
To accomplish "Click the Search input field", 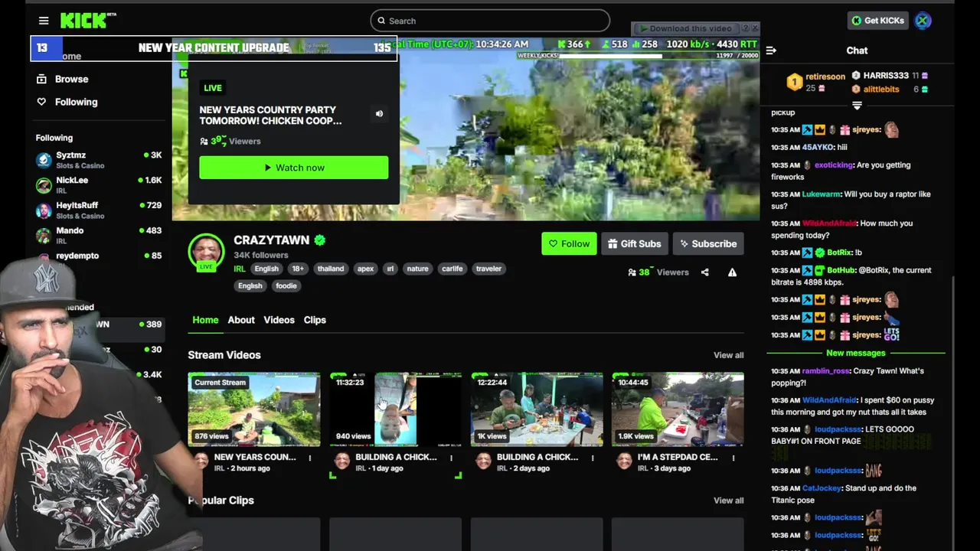I will (490, 21).
